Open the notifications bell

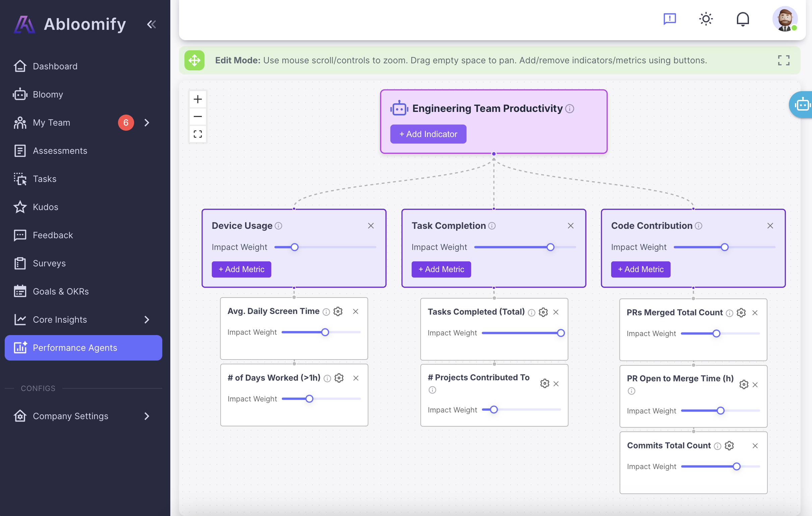coord(743,19)
